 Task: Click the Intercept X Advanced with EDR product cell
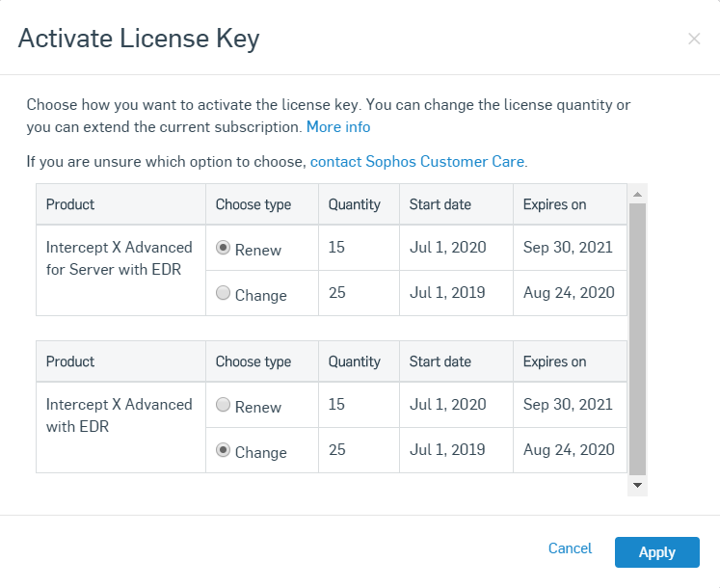point(120,427)
